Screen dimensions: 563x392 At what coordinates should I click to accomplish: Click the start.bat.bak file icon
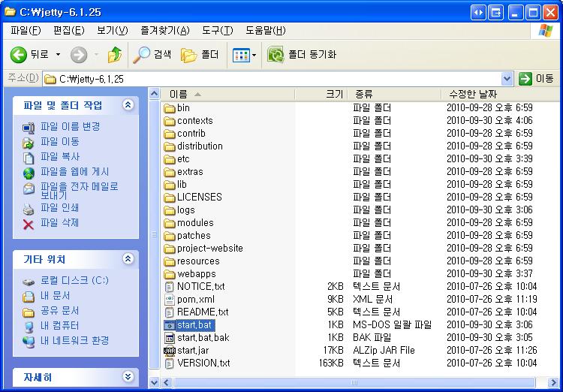point(169,338)
